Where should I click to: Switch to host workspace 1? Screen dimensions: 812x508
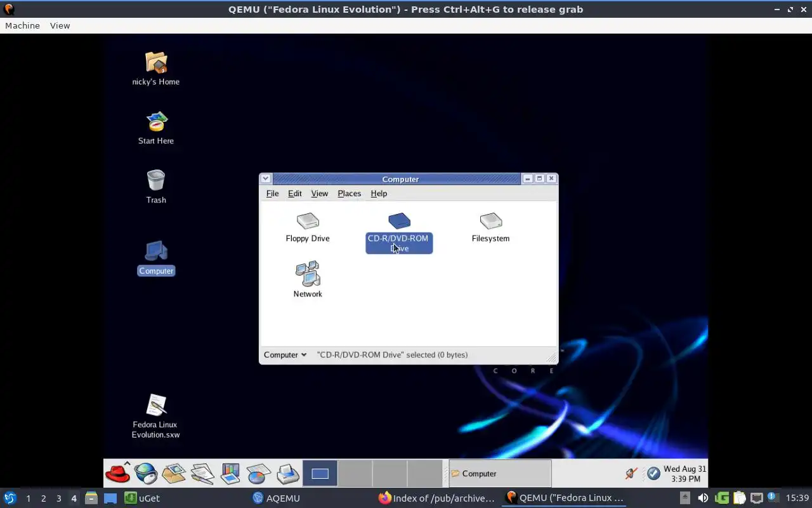pyautogui.click(x=28, y=498)
